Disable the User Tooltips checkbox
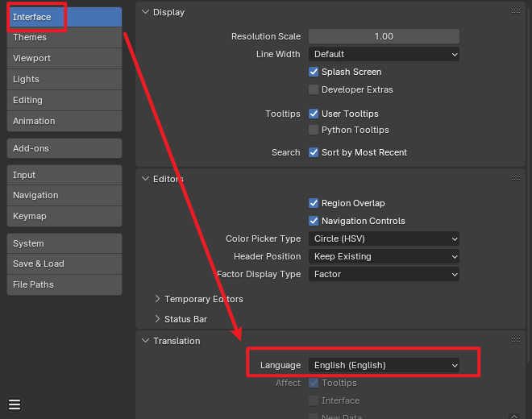 pos(314,114)
